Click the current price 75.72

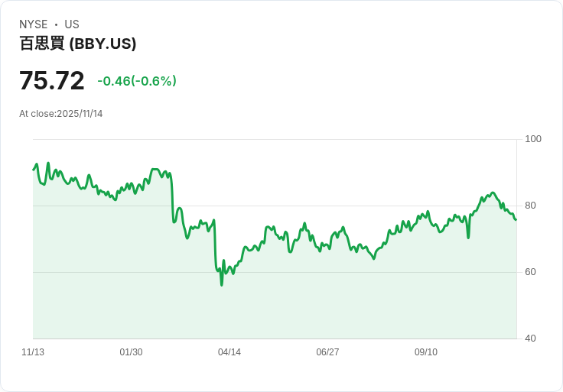click(52, 81)
